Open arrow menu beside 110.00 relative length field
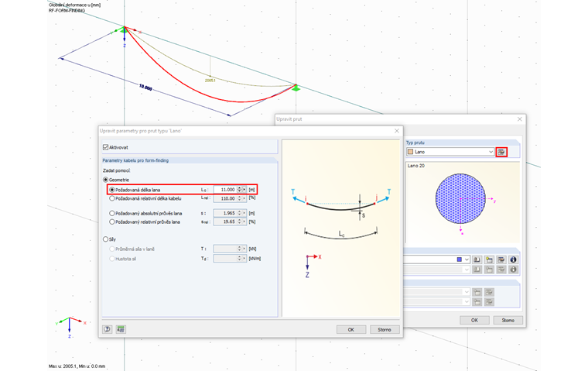Viewport: 588px width, 371px height. (x=244, y=198)
